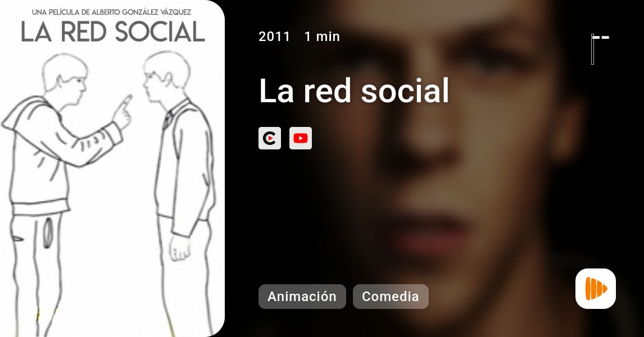The width and height of the screenshot is (644, 337).
Task: Click the 1 min runtime label
Action: 322,37
